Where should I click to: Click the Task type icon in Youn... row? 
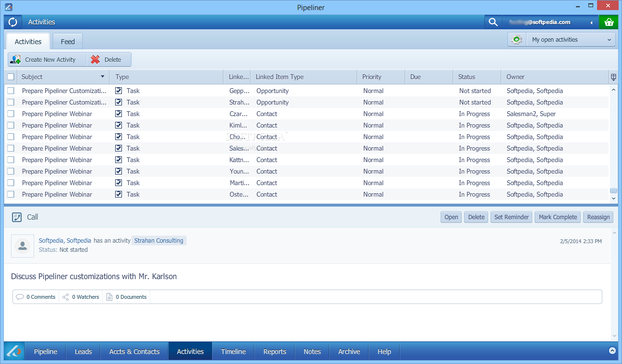[x=119, y=171]
